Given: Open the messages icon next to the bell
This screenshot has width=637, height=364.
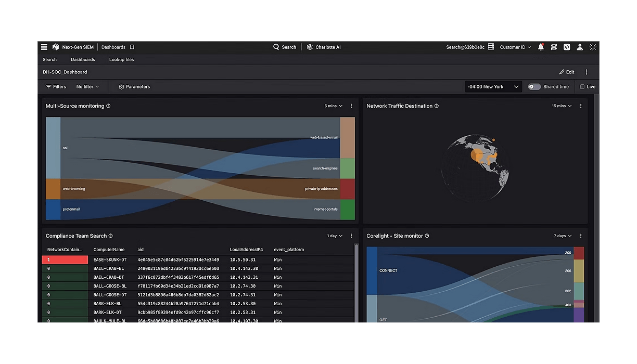Looking at the screenshot, I should pyautogui.click(x=554, y=47).
